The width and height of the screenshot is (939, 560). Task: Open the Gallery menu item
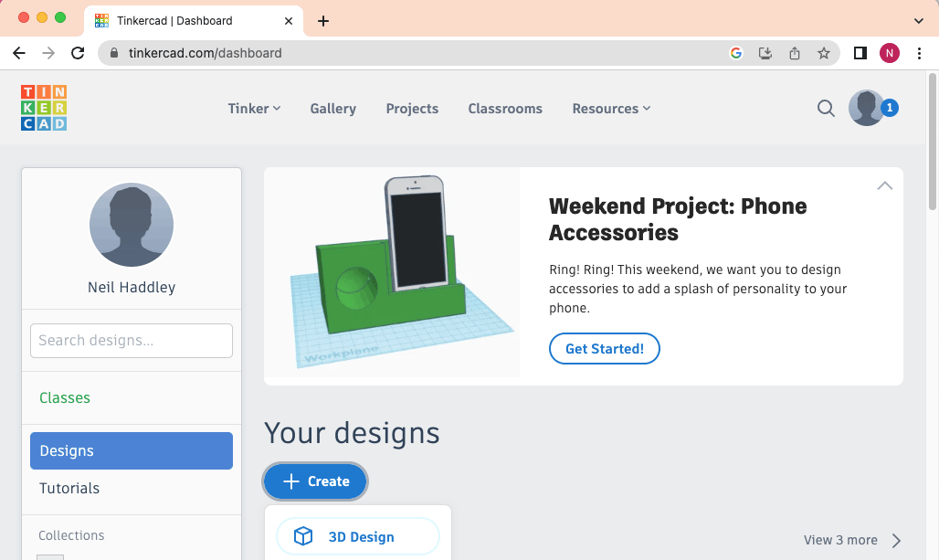click(x=332, y=109)
